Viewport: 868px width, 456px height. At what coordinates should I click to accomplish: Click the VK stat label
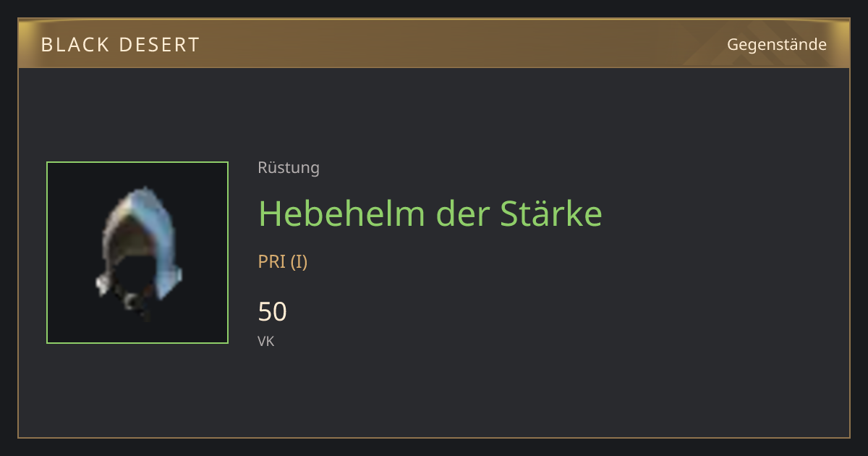point(266,341)
